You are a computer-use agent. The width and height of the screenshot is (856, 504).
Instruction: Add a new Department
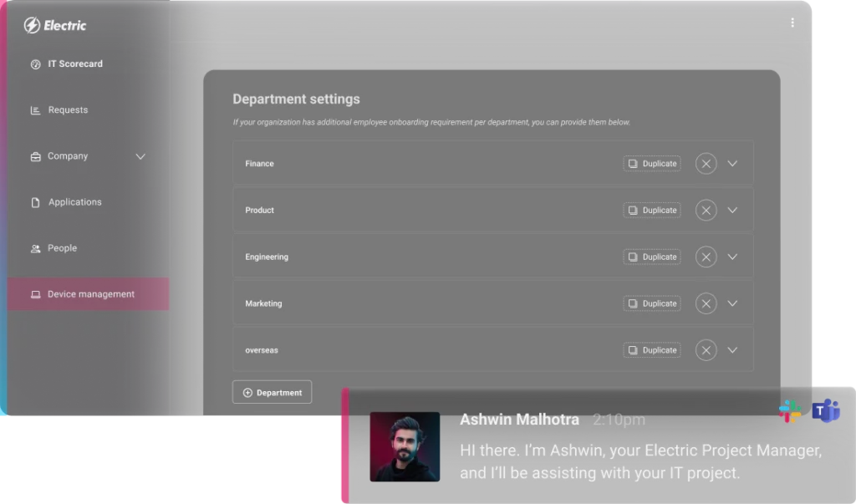point(272,392)
